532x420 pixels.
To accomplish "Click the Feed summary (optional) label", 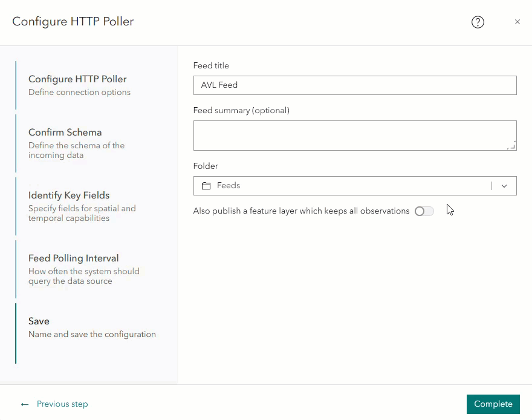I will [x=241, y=111].
